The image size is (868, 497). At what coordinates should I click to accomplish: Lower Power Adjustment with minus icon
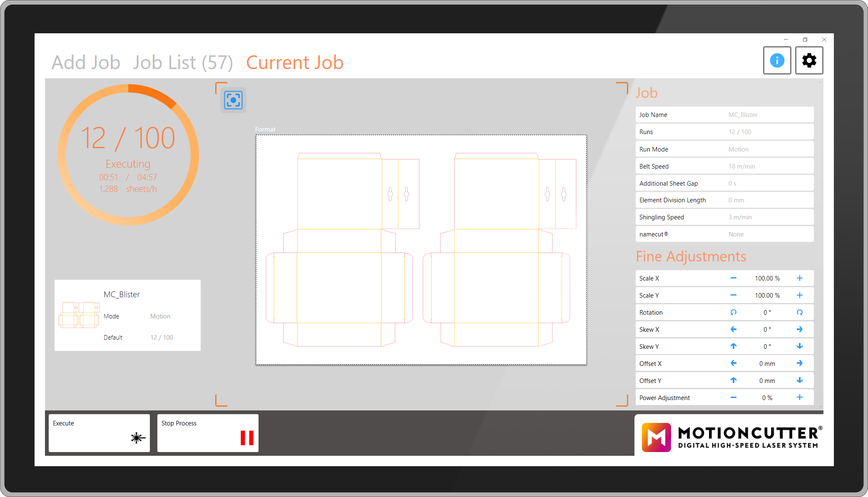pos(734,398)
